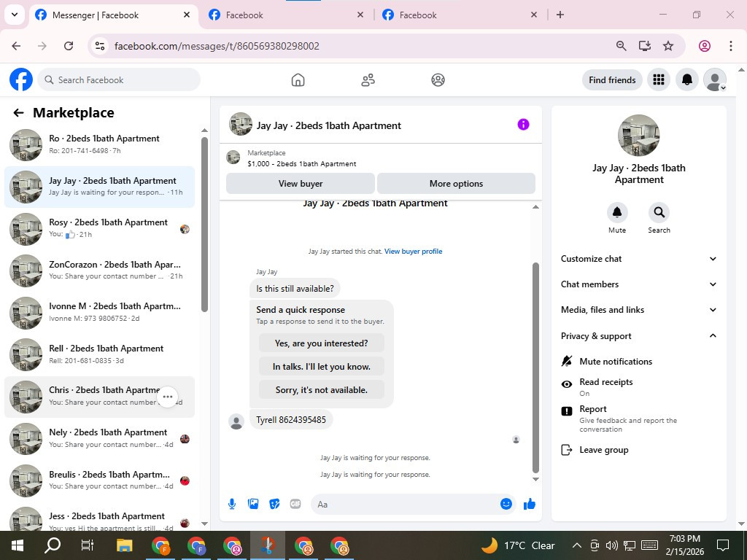Click Find friends button

(612, 79)
